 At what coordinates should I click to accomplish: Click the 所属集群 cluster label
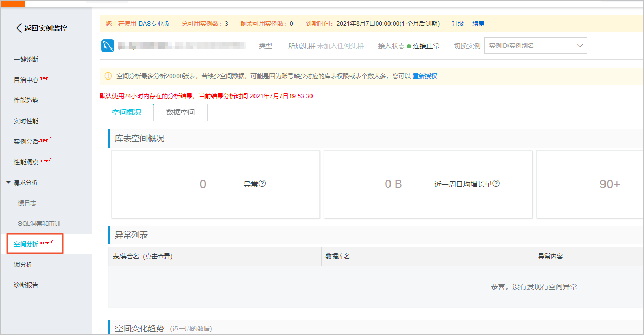(x=302, y=46)
